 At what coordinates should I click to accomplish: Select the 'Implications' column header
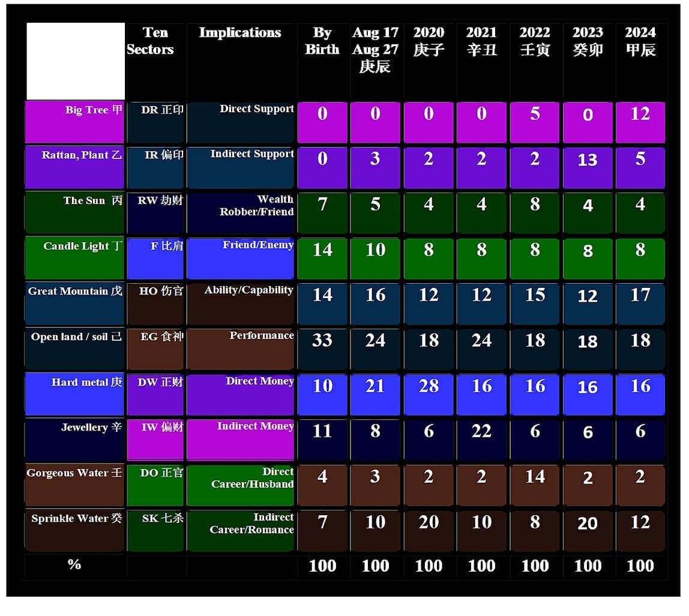[240, 34]
